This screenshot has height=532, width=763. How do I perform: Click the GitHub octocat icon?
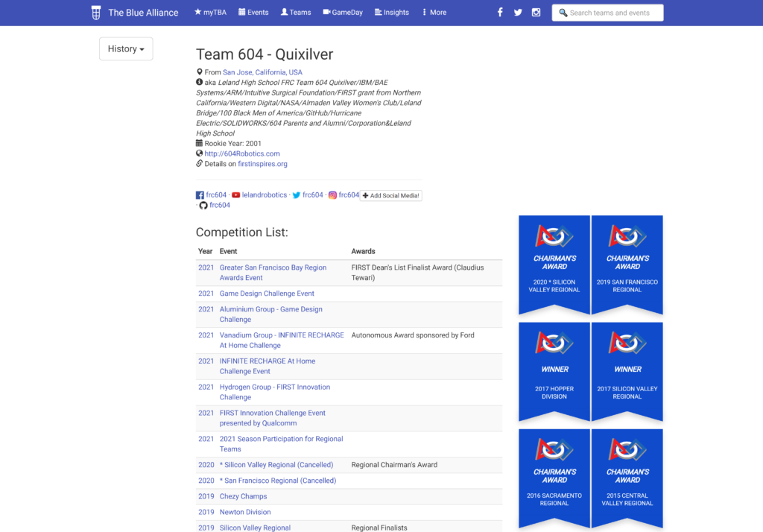coord(203,206)
